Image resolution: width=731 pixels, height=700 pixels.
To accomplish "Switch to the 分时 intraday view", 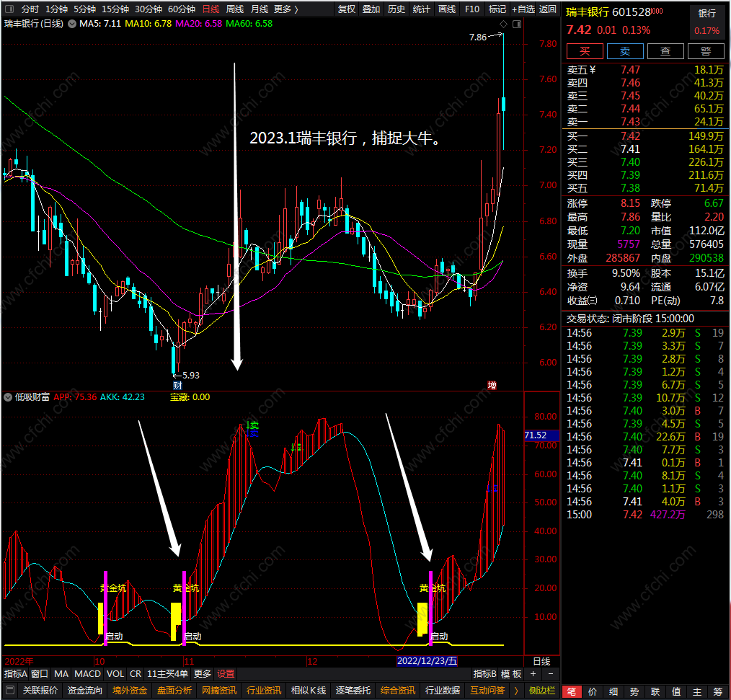I will (30, 9).
